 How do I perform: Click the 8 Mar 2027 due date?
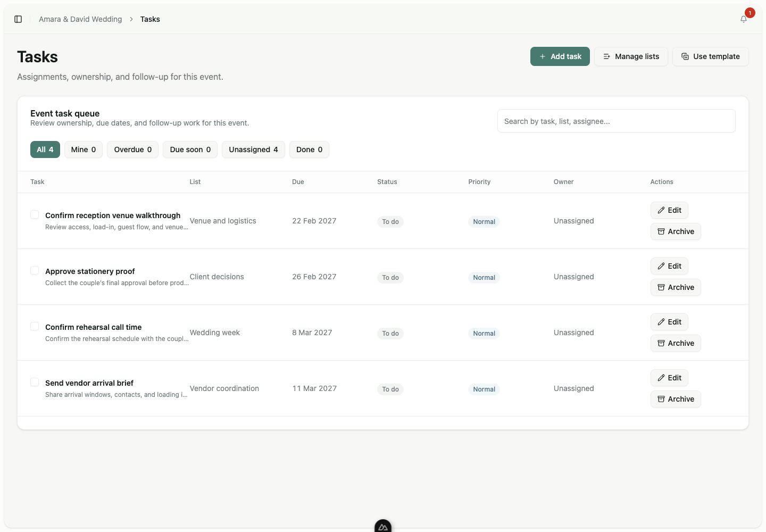pyautogui.click(x=312, y=332)
